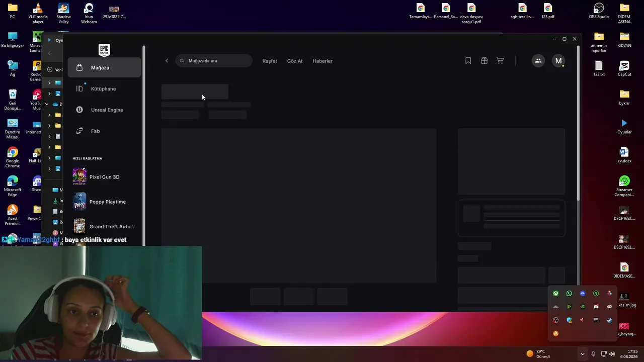644x362 pixels.
Task: Open the NVIDIA tray icon
Action: [x=583, y=307]
